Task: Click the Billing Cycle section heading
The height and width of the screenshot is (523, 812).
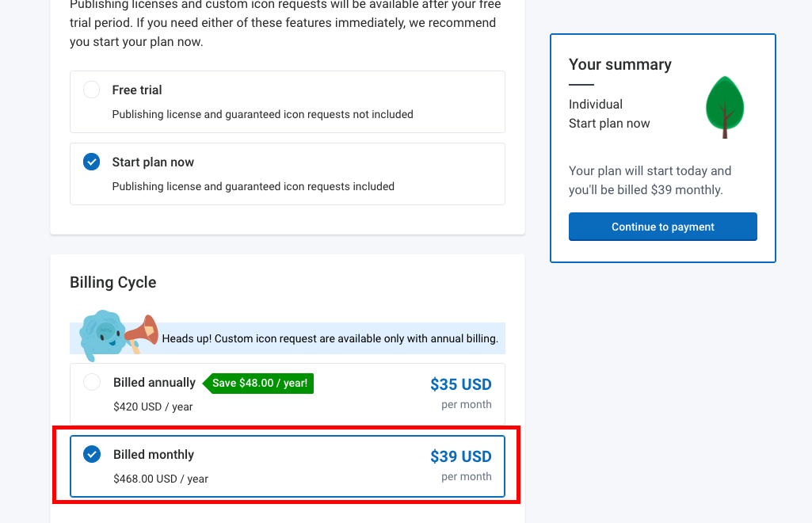Action: 113,283
